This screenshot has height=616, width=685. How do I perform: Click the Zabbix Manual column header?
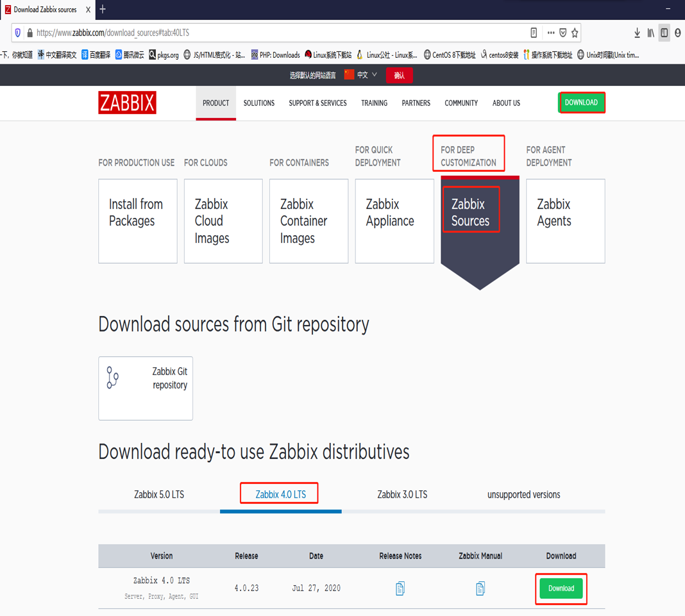coord(480,556)
